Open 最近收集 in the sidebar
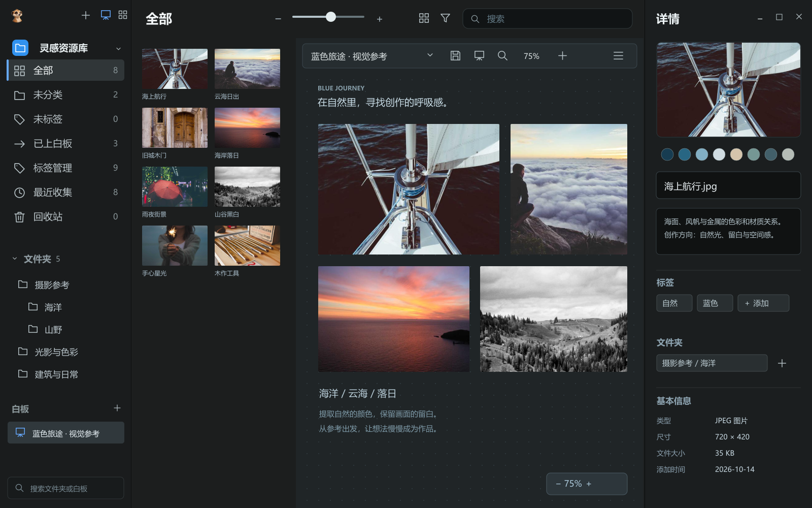812x508 pixels. 66,192
